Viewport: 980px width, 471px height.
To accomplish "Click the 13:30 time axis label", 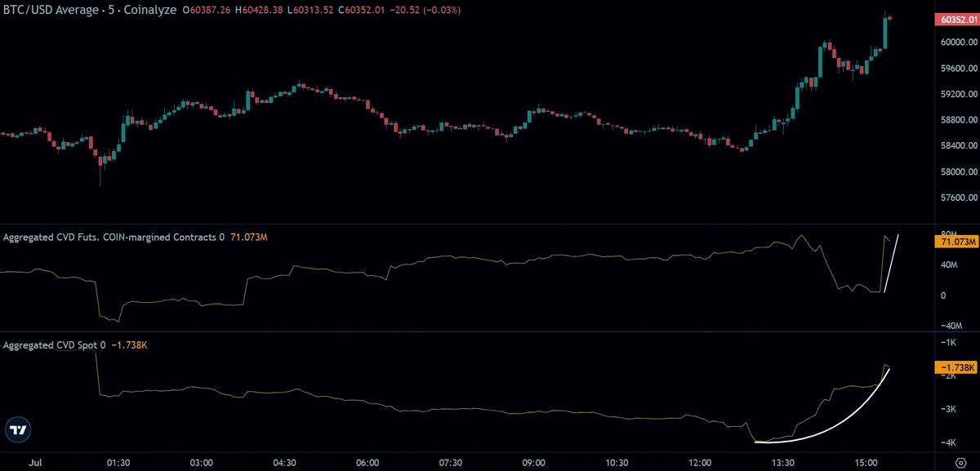I will pos(783,462).
